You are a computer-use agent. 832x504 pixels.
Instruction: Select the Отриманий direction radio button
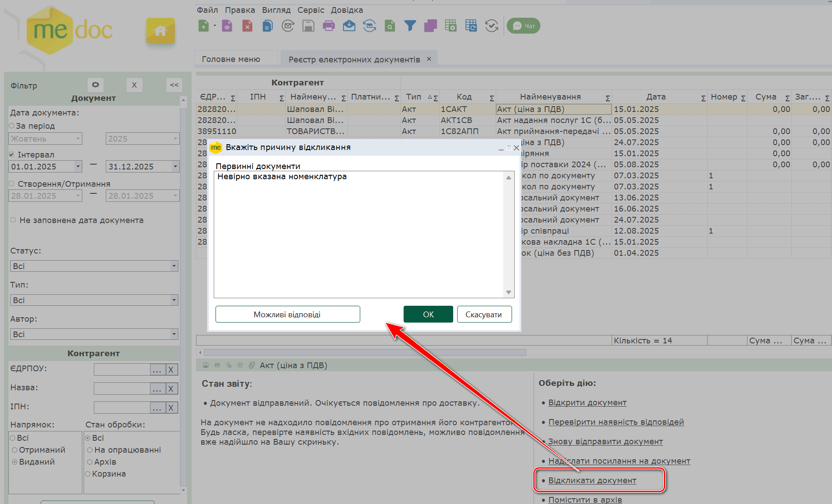point(15,450)
